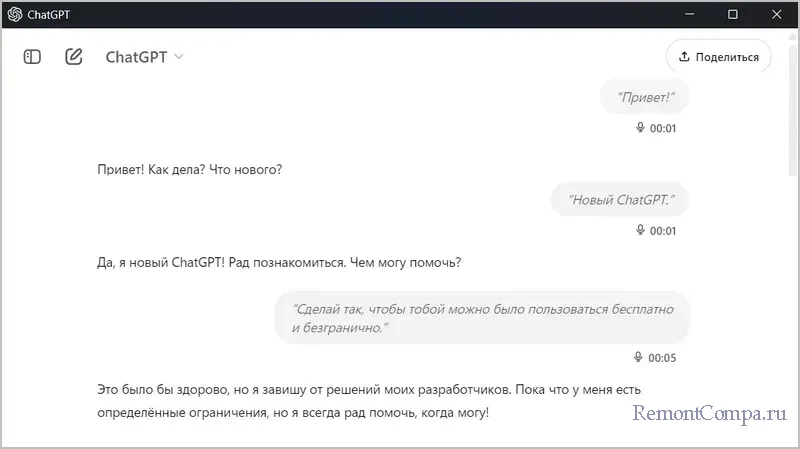Click the 00:05 voice duration label
Image resolution: width=800 pixels, height=449 pixels.
(662, 357)
